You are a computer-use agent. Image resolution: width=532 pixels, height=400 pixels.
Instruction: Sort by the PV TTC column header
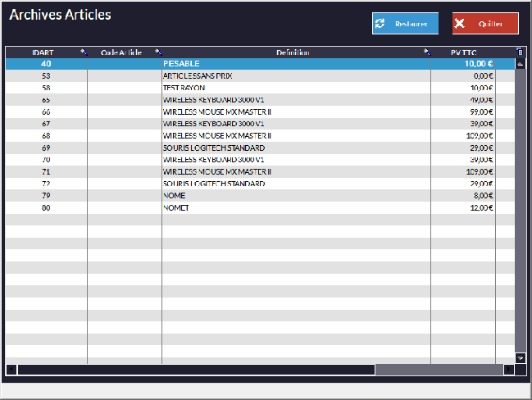pos(463,52)
